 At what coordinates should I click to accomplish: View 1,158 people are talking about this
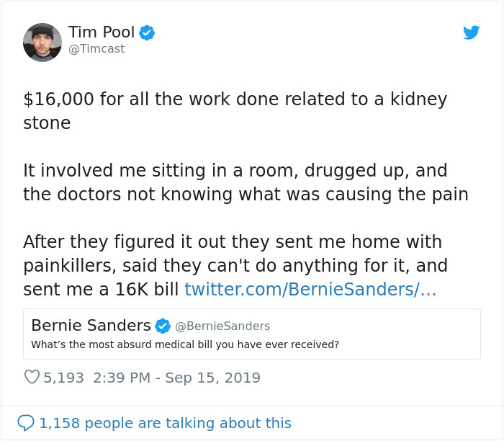165,423
